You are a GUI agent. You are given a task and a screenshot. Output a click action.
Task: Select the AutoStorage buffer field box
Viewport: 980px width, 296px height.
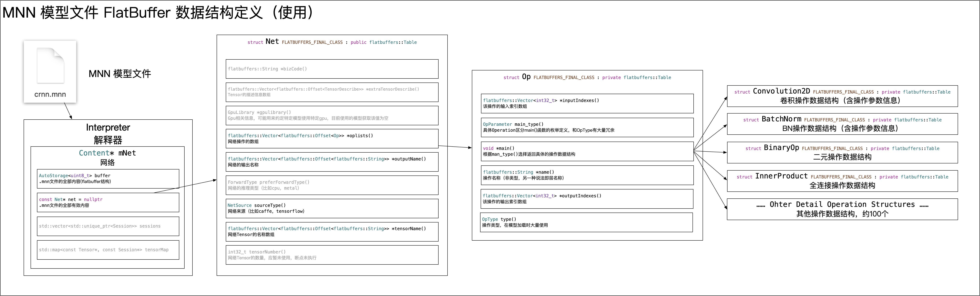(x=108, y=179)
